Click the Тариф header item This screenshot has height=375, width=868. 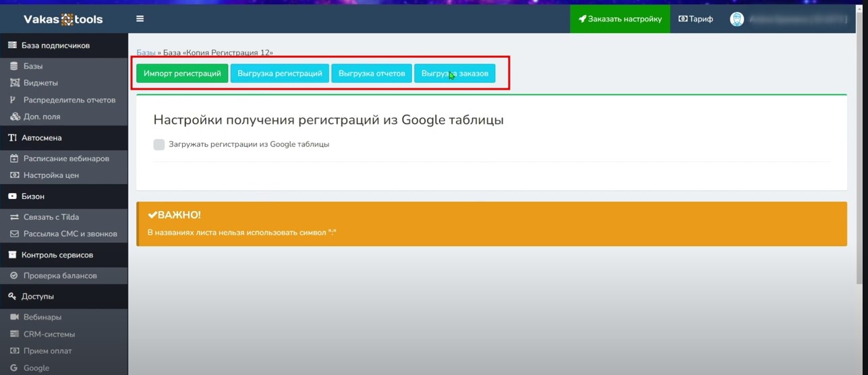tap(695, 19)
